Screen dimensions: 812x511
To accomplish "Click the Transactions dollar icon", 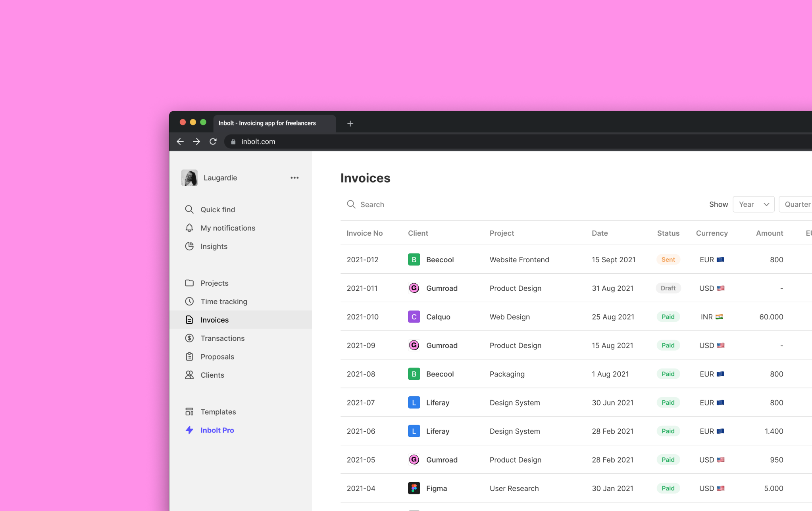I will pyautogui.click(x=189, y=338).
